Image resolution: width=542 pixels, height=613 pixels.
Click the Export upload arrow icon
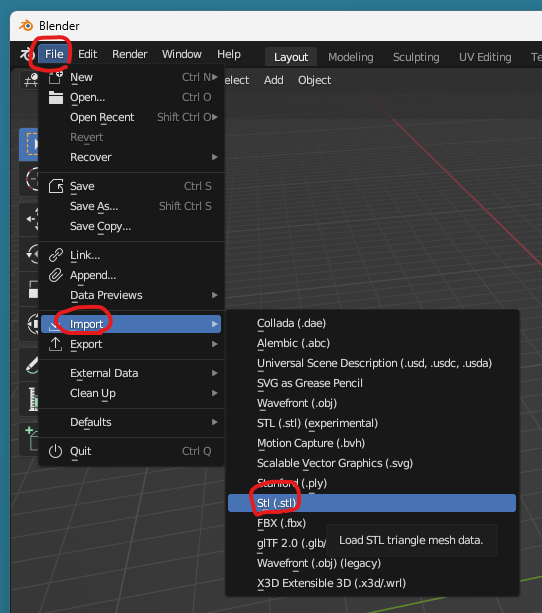point(56,344)
